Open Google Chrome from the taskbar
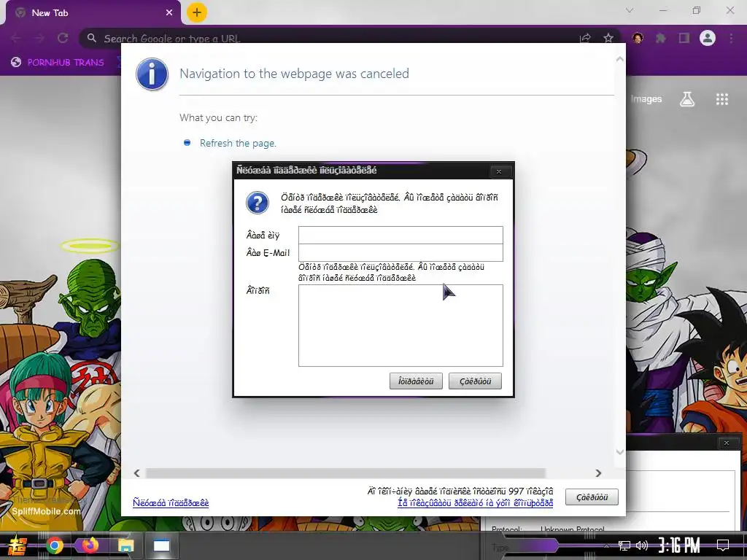This screenshot has height=560, width=747. click(54, 545)
